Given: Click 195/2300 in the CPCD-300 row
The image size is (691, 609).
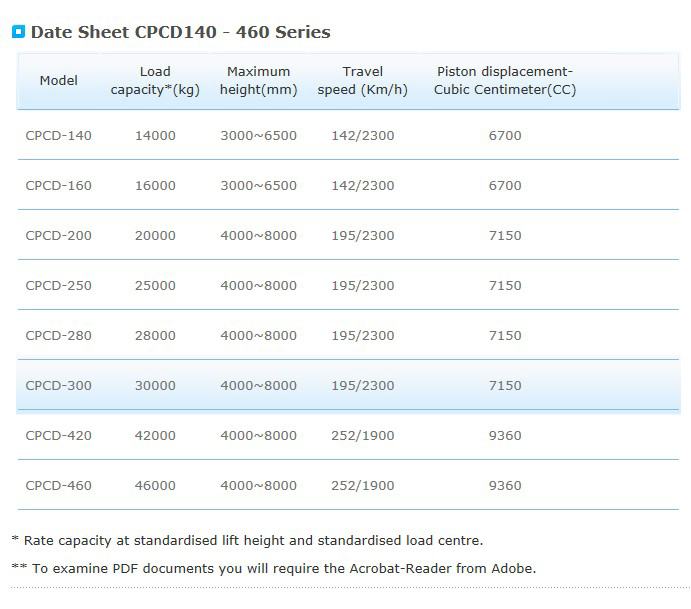Looking at the screenshot, I should pyautogui.click(x=363, y=386).
